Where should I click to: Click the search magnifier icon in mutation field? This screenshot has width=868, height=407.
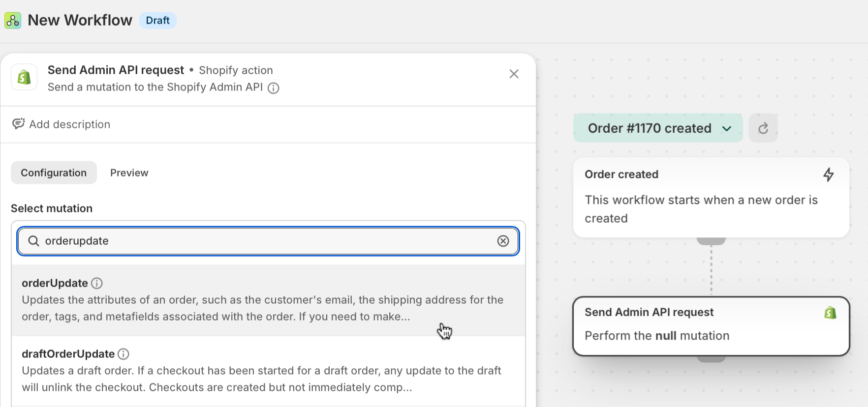tap(33, 241)
